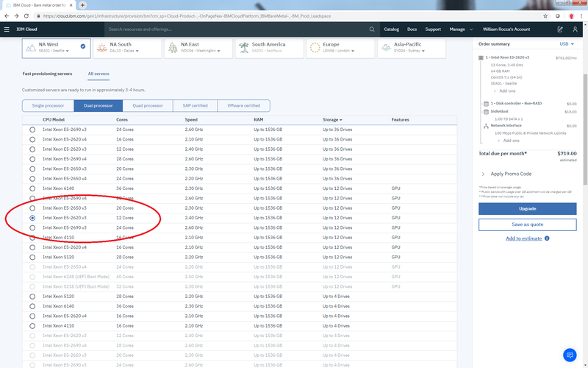This screenshot has width=588, height=368.
Task: Open the Docs link in header
Action: coord(412,29)
